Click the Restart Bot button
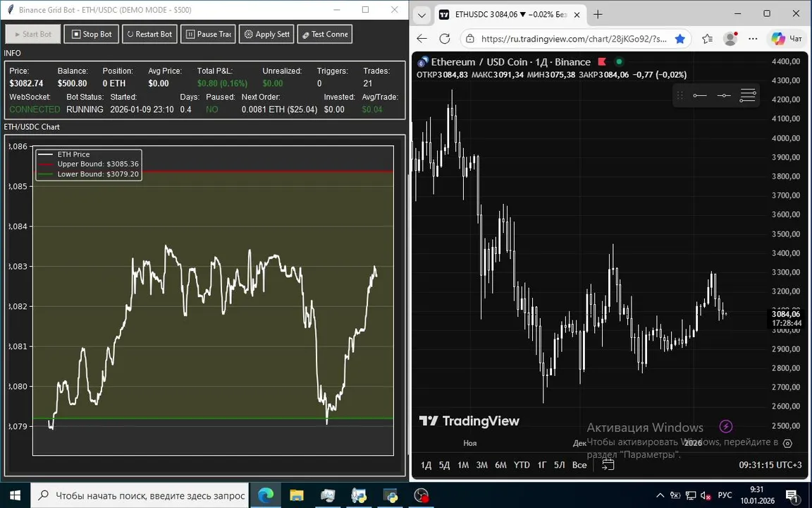This screenshot has width=812, height=508. pyautogui.click(x=149, y=34)
